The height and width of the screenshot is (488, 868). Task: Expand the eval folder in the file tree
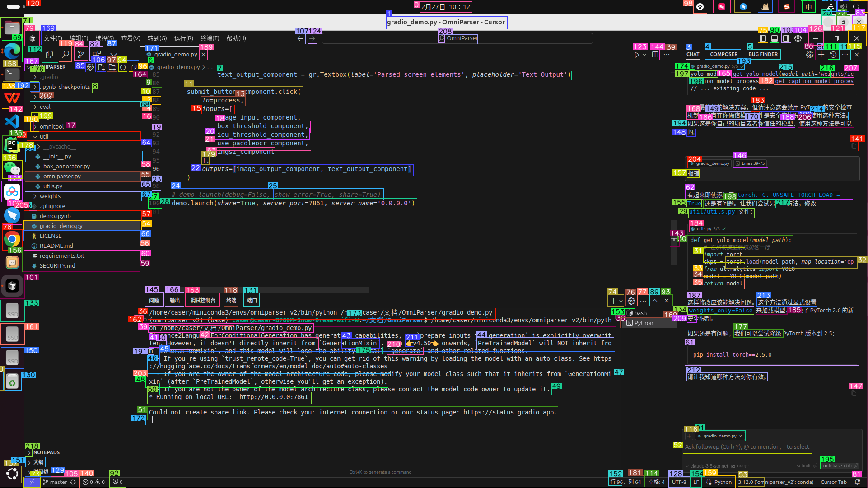coord(45,107)
